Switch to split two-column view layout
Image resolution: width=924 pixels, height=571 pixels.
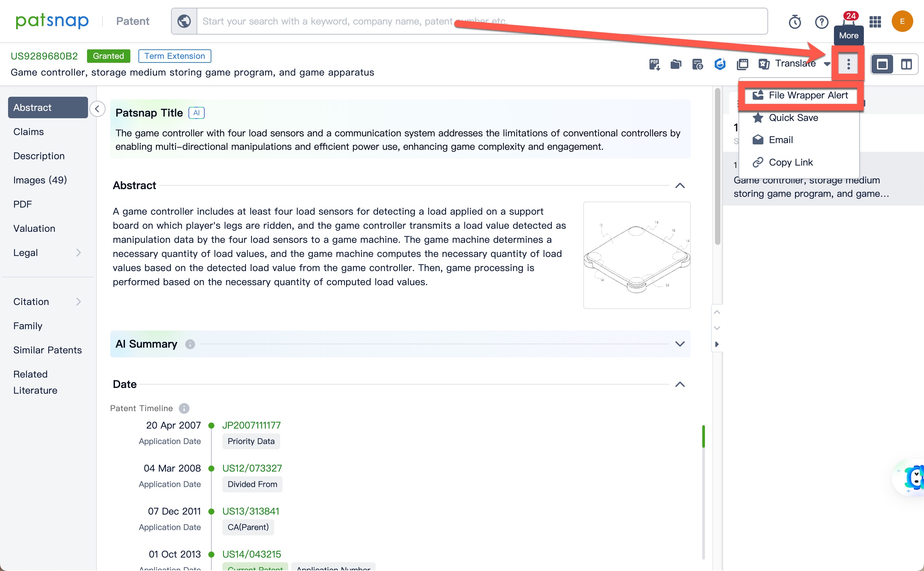coord(906,64)
